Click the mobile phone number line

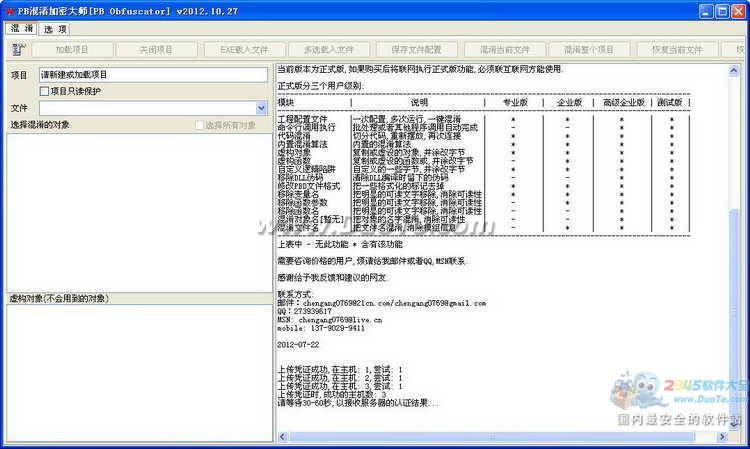(321, 328)
